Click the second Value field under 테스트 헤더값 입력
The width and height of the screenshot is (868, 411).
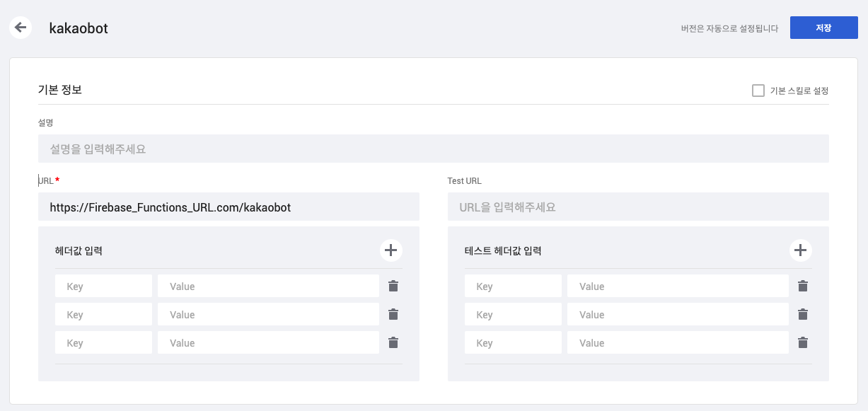pos(678,314)
